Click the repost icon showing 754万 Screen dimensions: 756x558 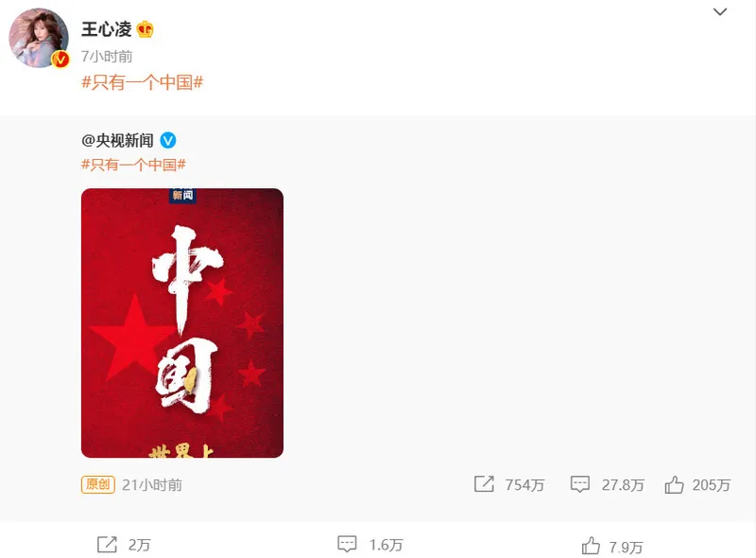tap(484, 483)
